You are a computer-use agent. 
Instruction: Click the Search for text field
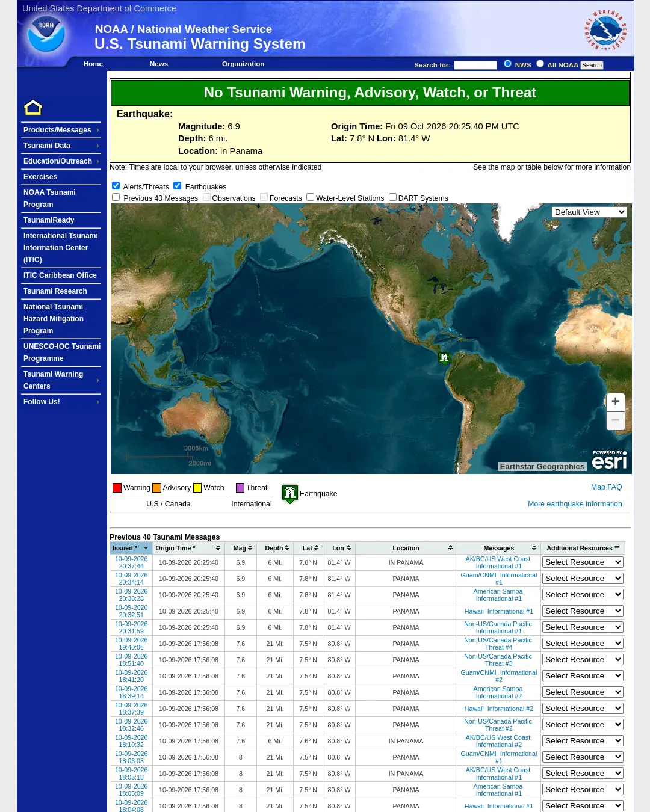[x=475, y=65]
